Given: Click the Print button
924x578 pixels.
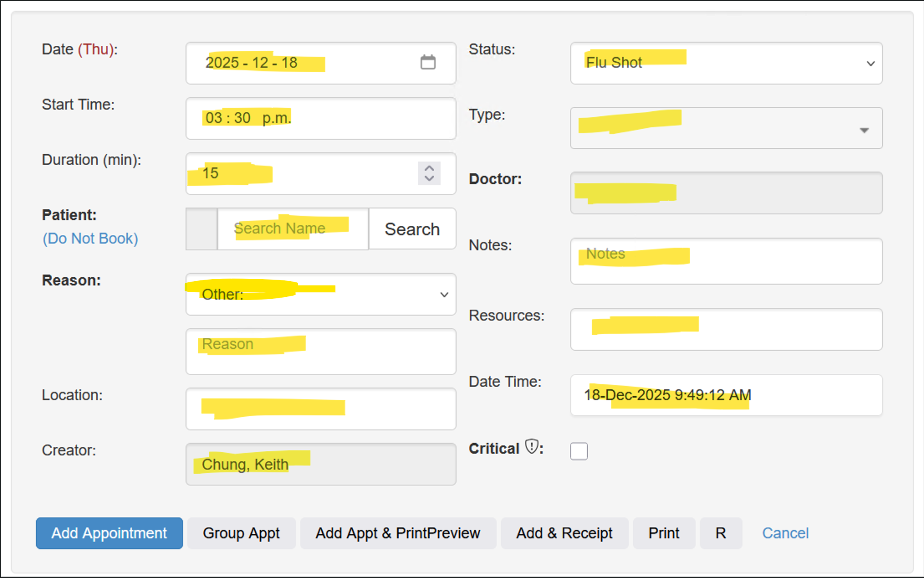Looking at the screenshot, I should [663, 533].
